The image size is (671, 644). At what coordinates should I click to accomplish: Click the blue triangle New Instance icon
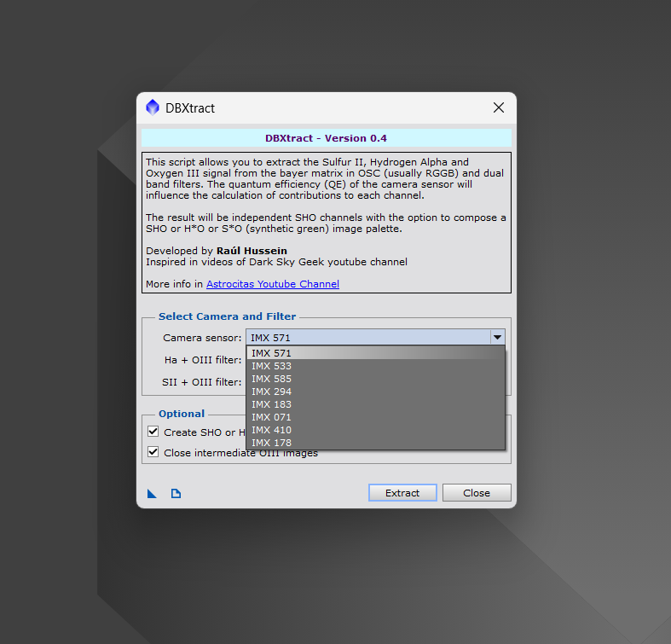(153, 493)
